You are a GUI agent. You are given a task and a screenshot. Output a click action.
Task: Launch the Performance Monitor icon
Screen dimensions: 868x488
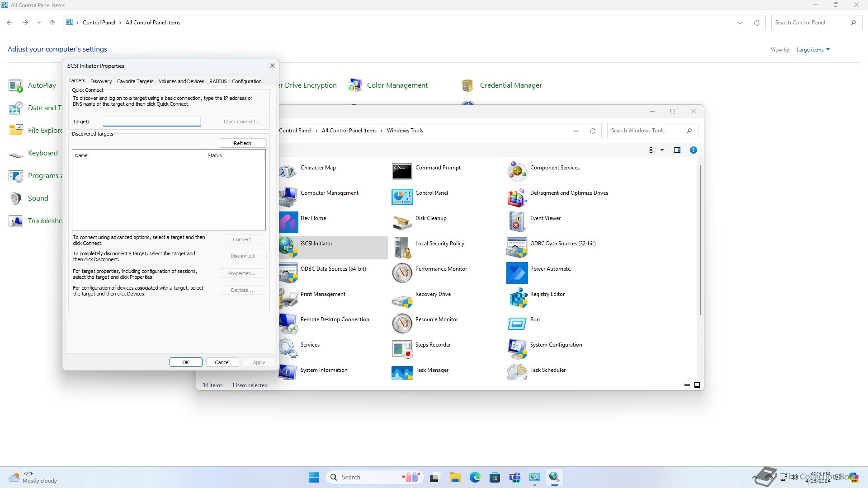click(402, 272)
